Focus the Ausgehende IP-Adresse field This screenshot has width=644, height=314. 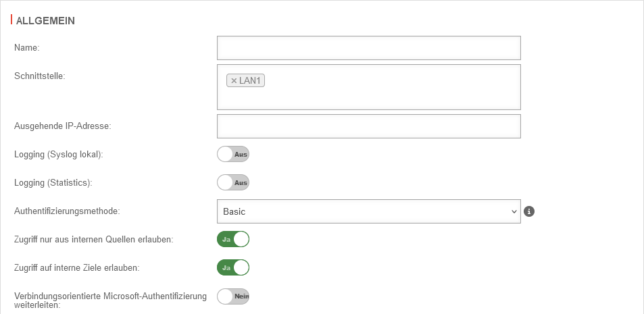pos(368,126)
